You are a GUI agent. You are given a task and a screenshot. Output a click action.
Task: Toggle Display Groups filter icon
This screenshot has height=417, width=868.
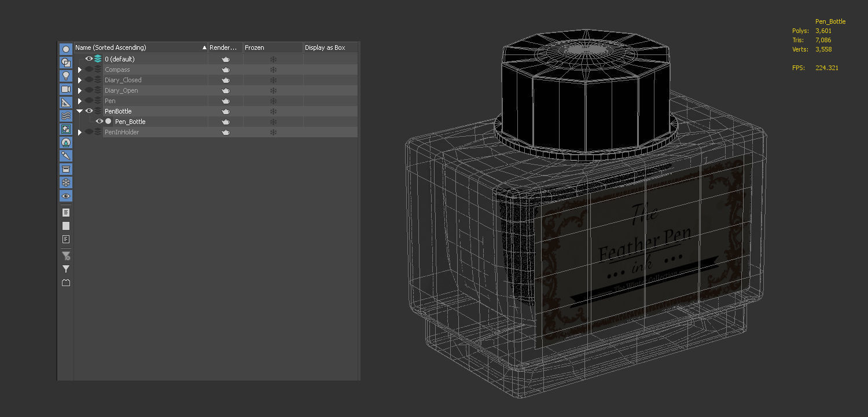[x=66, y=129]
